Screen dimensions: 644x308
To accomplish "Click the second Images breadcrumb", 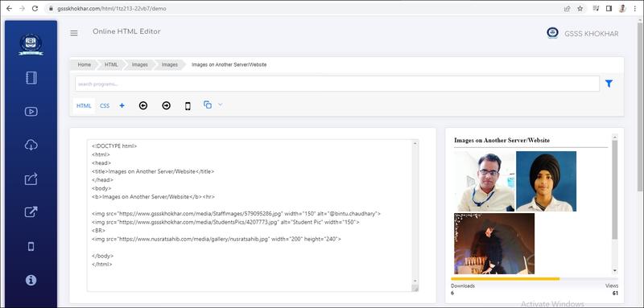I will [x=170, y=65].
